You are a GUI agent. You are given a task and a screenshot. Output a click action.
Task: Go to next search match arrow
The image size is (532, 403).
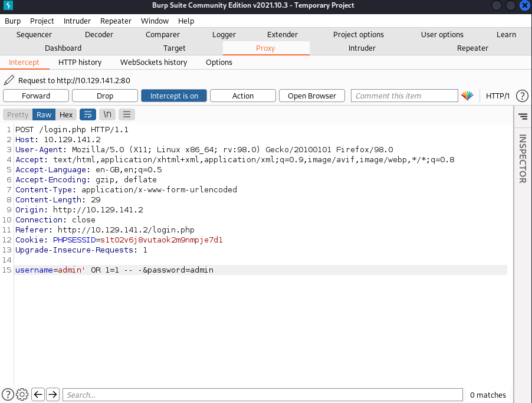(52, 395)
